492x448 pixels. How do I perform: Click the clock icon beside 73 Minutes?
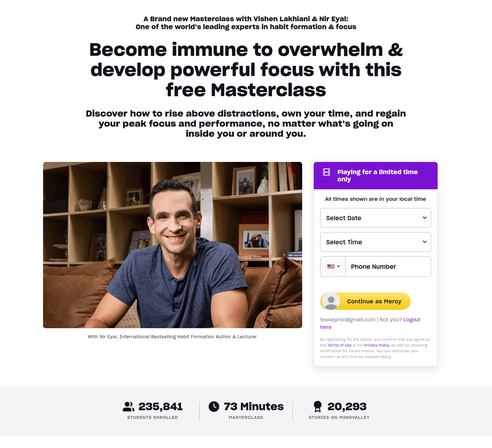tap(214, 407)
